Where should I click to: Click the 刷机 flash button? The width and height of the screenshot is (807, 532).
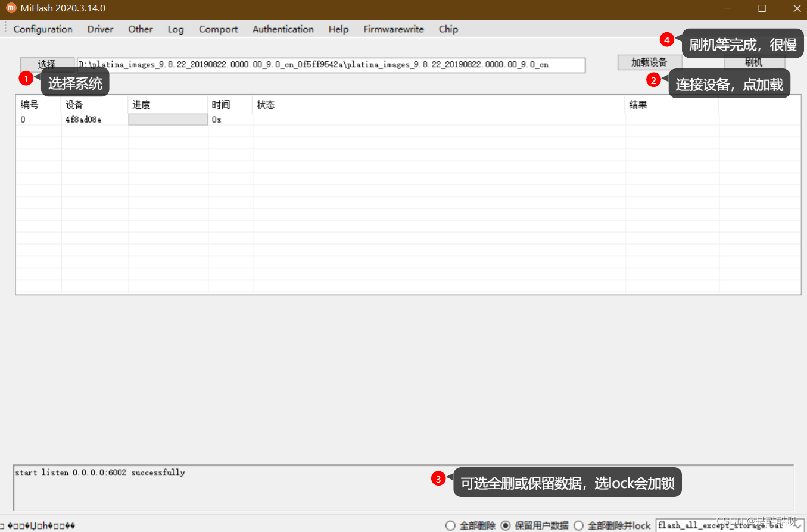pos(754,62)
